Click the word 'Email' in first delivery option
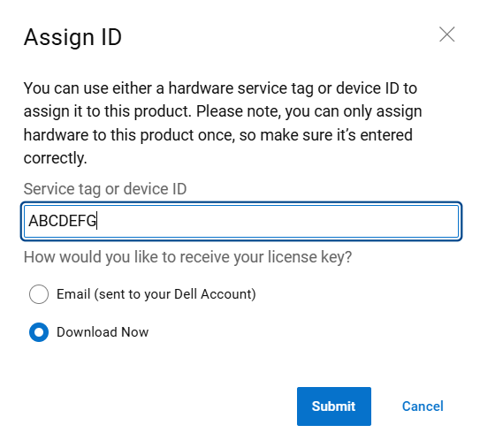 [x=73, y=294]
